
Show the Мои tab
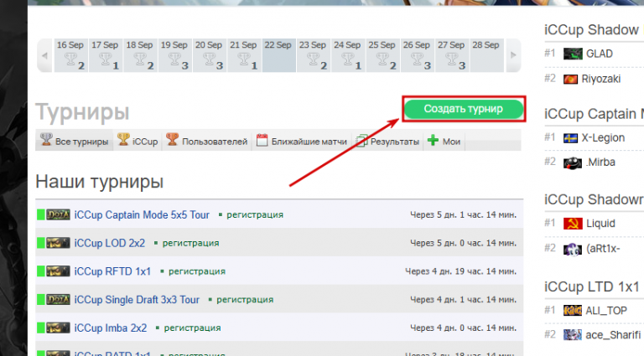pyautogui.click(x=444, y=141)
